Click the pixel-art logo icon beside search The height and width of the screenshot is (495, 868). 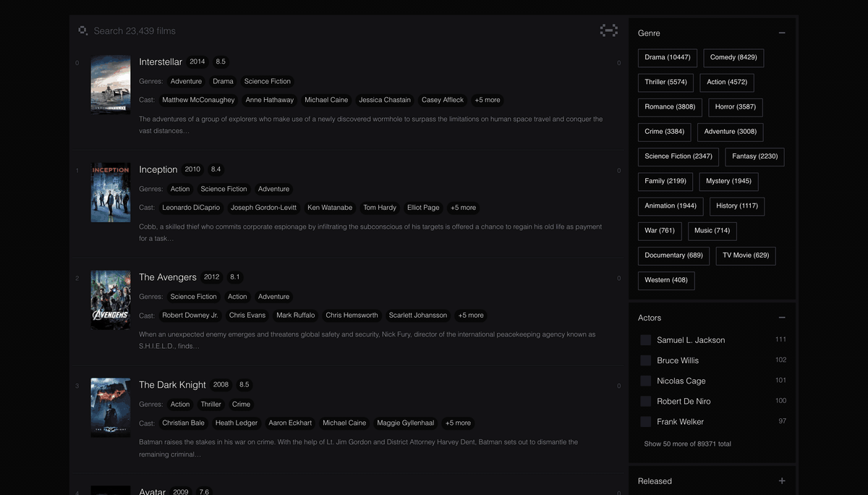(x=609, y=30)
